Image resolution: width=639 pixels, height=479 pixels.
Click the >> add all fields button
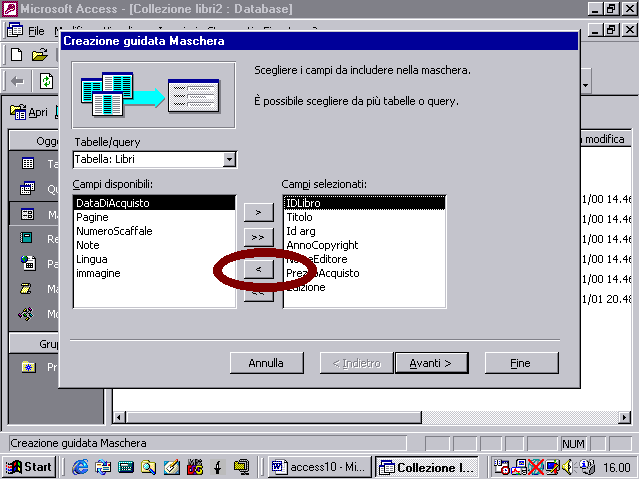(258, 237)
